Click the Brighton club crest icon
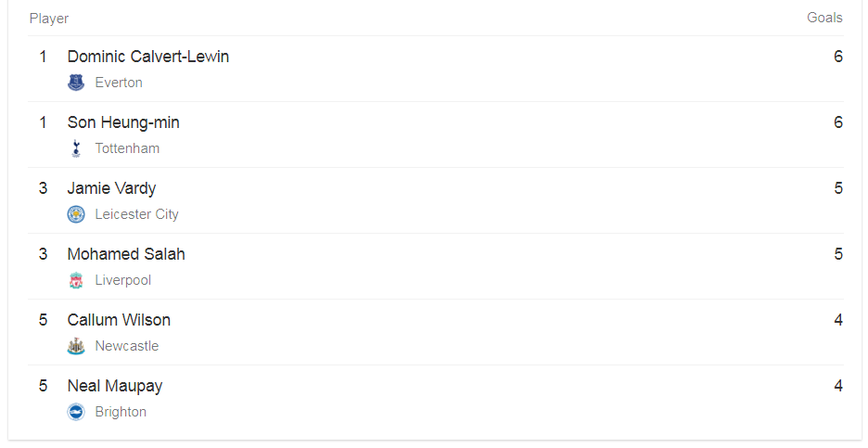Image resolution: width=868 pixels, height=448 pixels. click(76, 412)
